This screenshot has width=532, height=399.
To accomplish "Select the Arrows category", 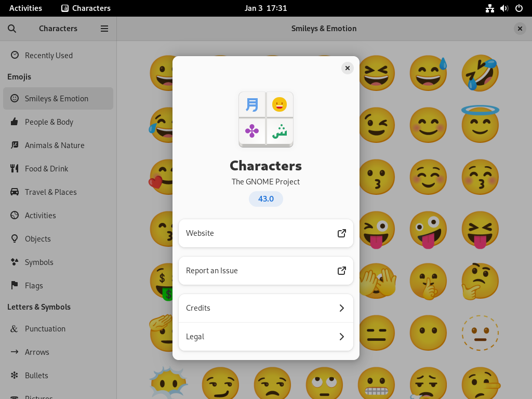I will (x=58, y=352).
